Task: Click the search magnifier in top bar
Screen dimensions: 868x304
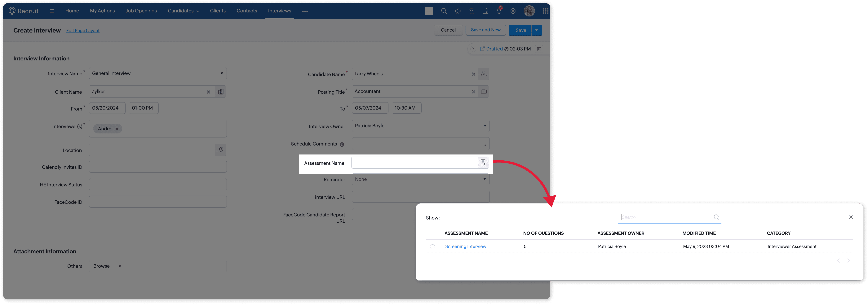Action: (x=444, y=11)
